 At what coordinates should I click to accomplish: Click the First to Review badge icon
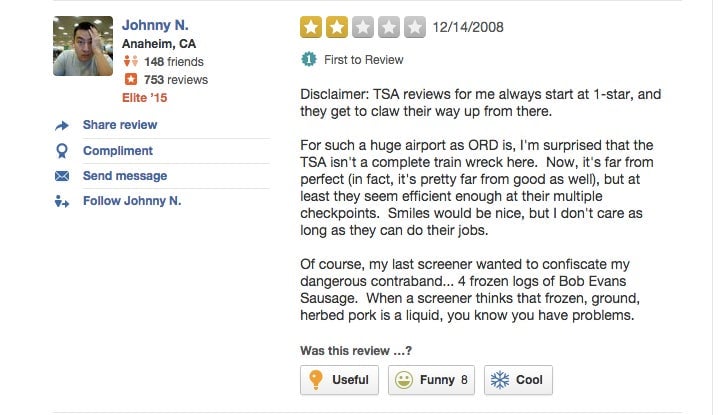point(309,60)
